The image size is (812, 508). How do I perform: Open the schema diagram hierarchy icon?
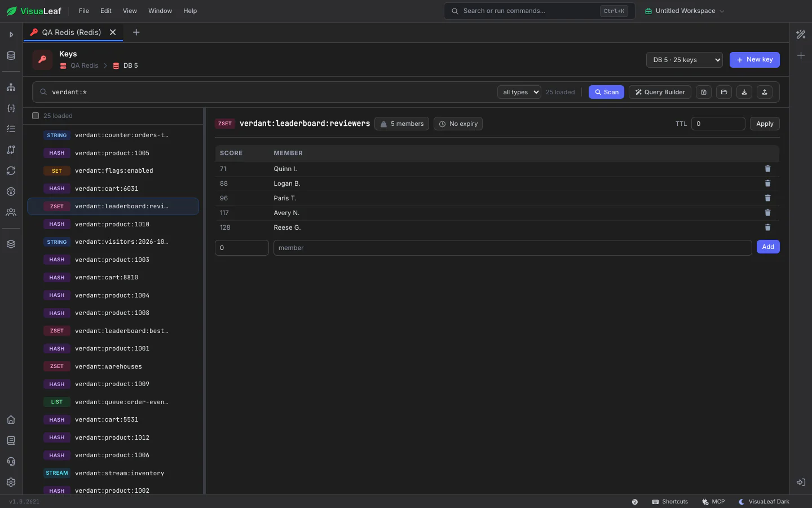tap(11, 87)
